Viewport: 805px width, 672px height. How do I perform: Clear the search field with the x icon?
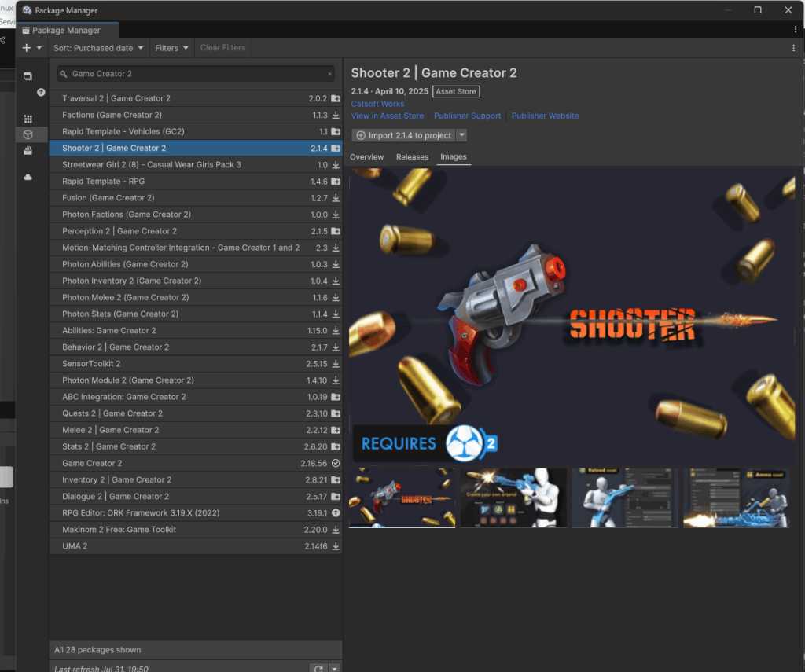coord(329,74)
